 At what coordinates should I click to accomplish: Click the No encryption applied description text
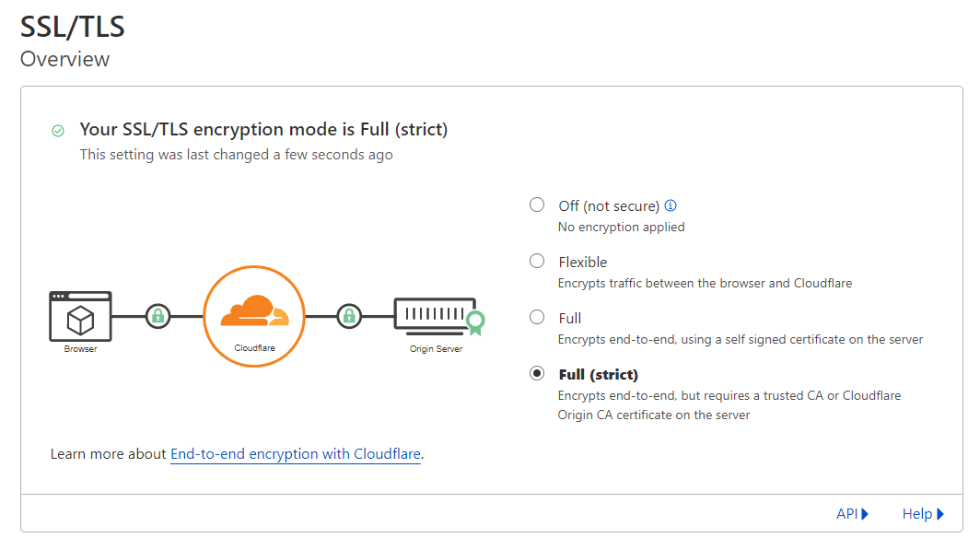click(x=621, y=226)
